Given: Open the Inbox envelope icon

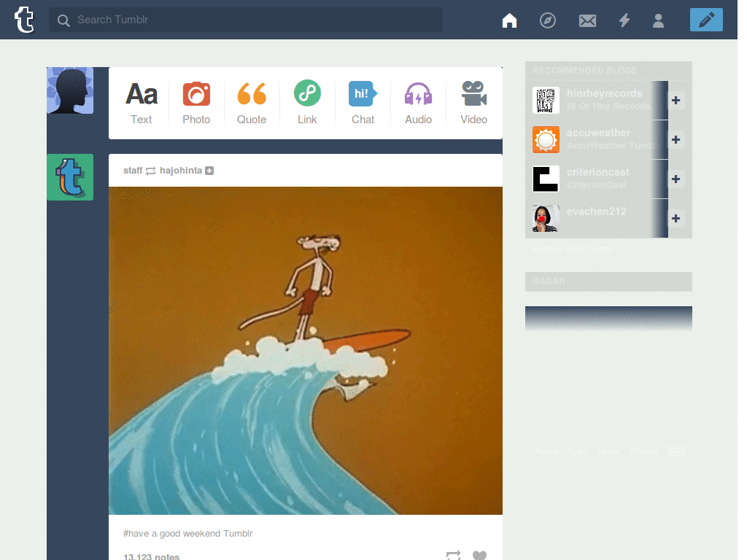Looking at the screenshot, I should click(x=587, y=21).
